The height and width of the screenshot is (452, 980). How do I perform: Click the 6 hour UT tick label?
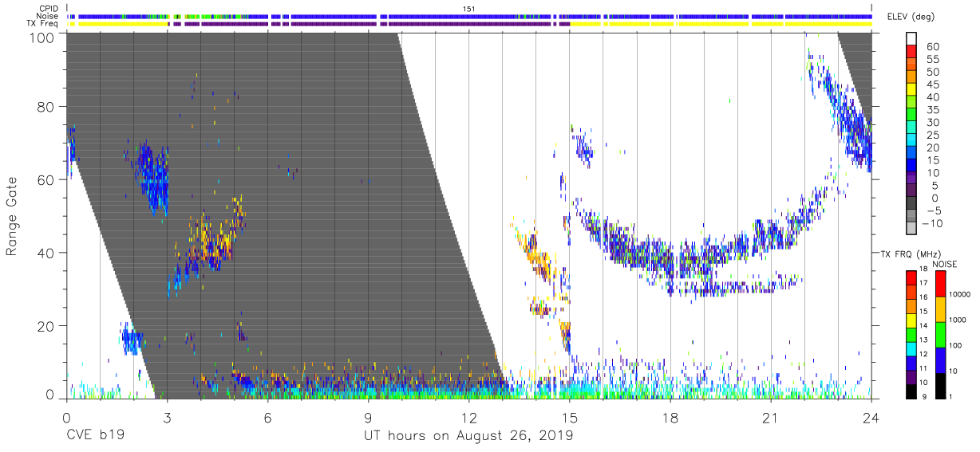point(267,418)
